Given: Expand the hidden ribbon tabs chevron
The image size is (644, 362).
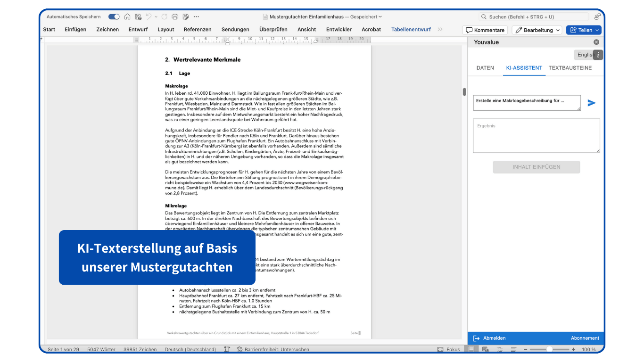Looking at the screenshot, I should tap(440, 29).
